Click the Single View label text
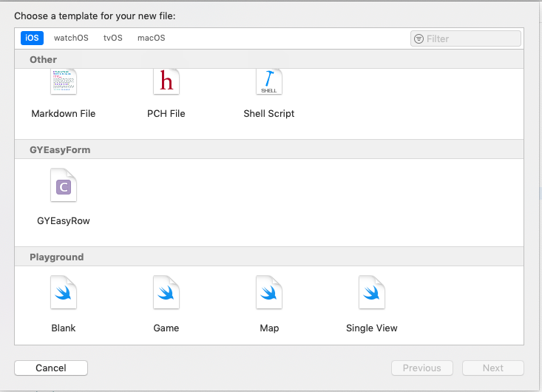The height and width of the screenshot is (392, 542). [372, 328]
